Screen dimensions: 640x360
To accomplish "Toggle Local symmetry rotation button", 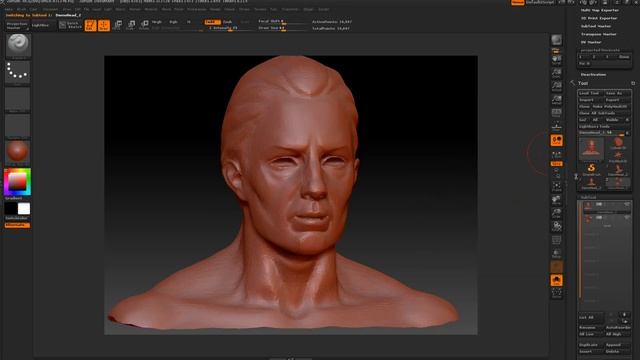I will pyautogui.click(x=557, y=141).
